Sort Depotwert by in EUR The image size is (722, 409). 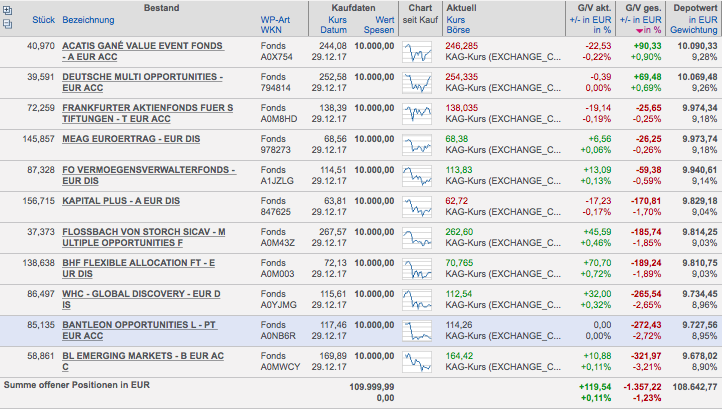pos(703,20)
